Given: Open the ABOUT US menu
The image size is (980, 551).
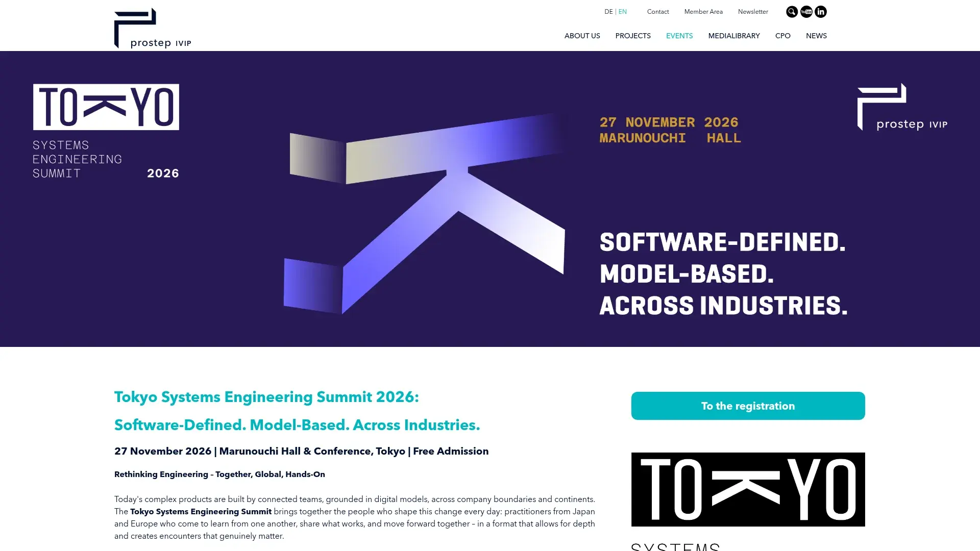Looking at the screenshot, I should 582,36.
